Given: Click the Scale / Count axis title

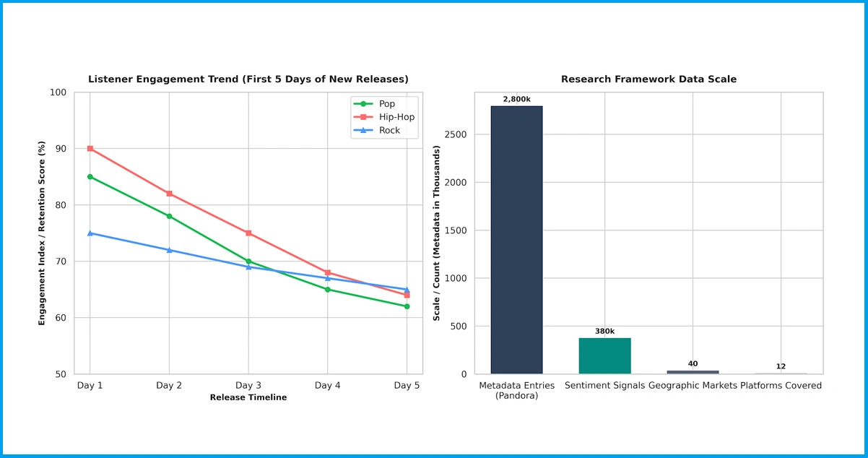Looking at the screenshot, I should 436,233.
